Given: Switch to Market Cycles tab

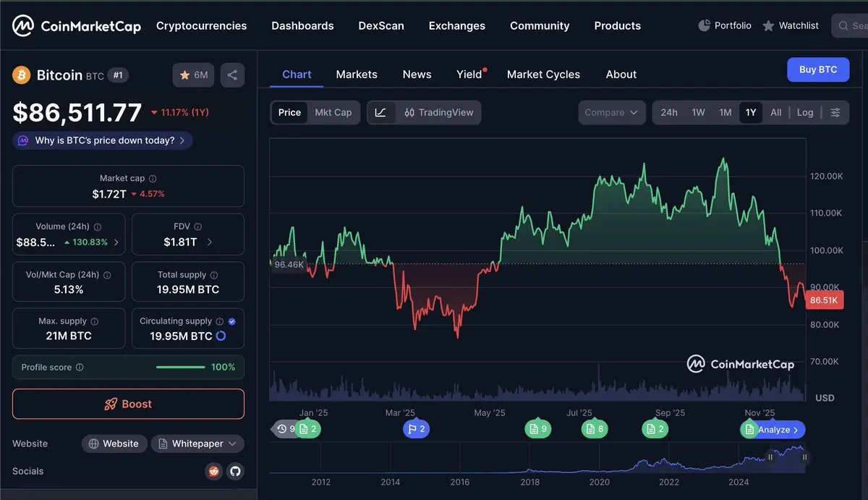Looking at the screenshot, I should click(543, 75).
